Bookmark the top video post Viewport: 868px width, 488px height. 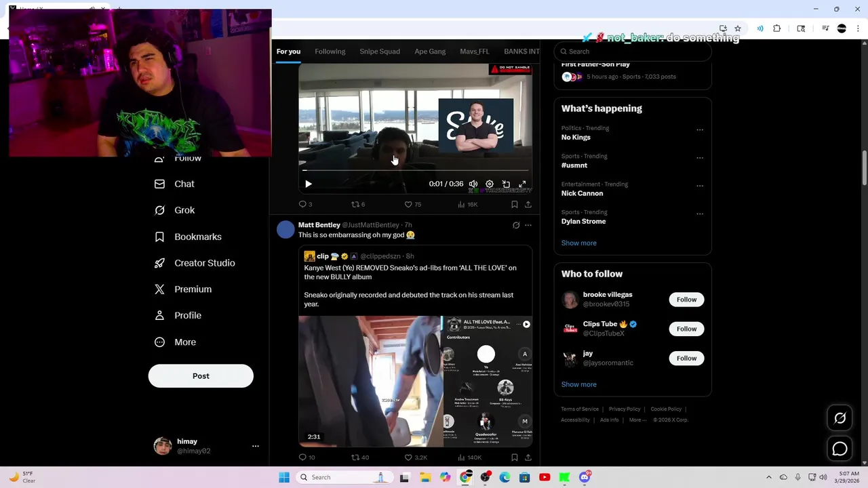515,204
